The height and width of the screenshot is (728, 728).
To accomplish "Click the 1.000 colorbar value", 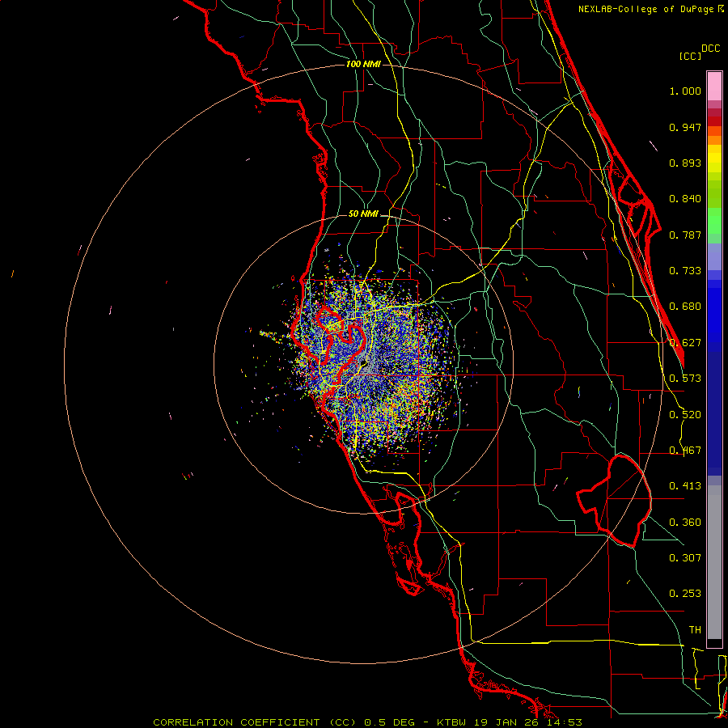I will [x=685, y=91].
